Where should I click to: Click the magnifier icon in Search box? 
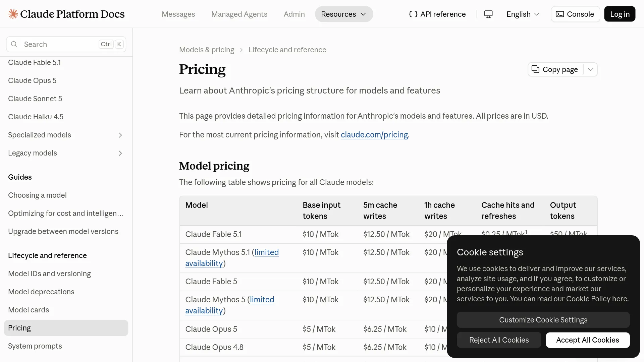coord(14,44)
